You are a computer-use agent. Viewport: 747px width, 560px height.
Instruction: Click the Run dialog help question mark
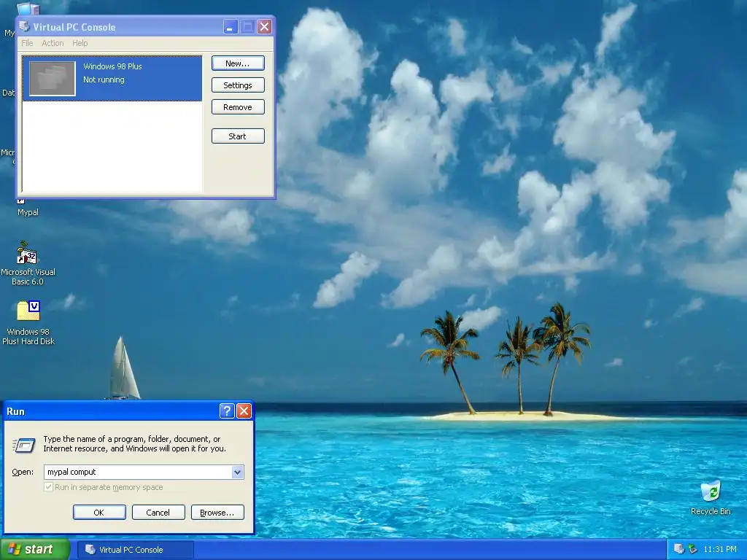coord(227,411)
